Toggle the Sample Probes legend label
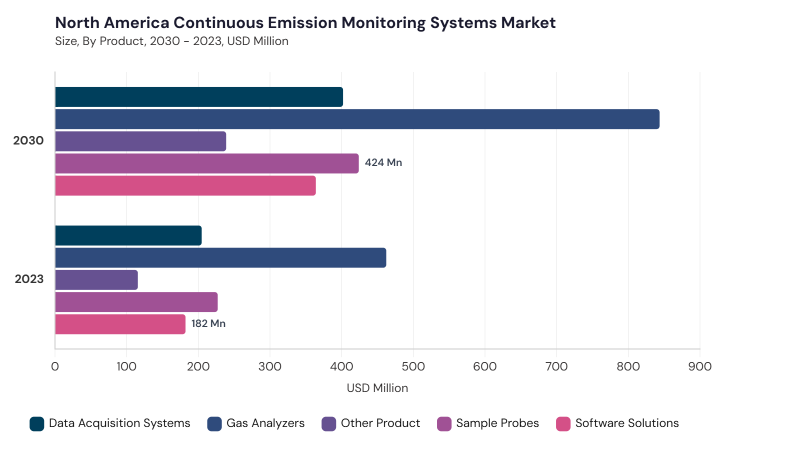 497,423
